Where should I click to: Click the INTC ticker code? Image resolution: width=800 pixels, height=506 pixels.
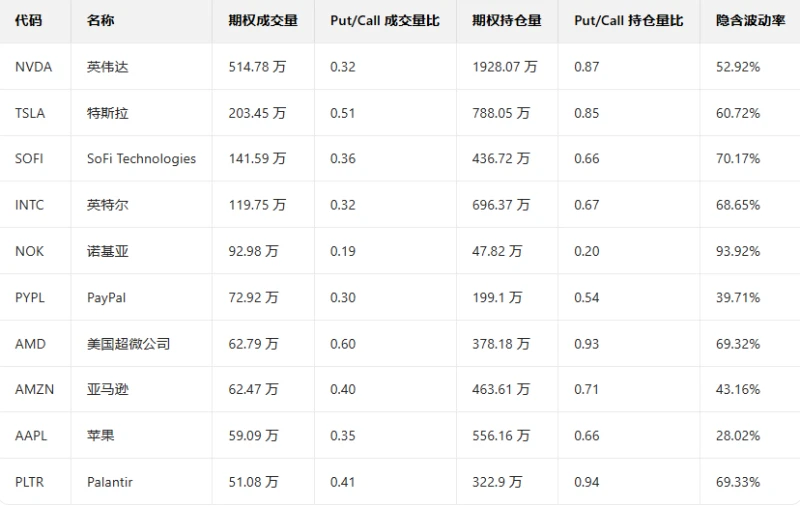29,205
